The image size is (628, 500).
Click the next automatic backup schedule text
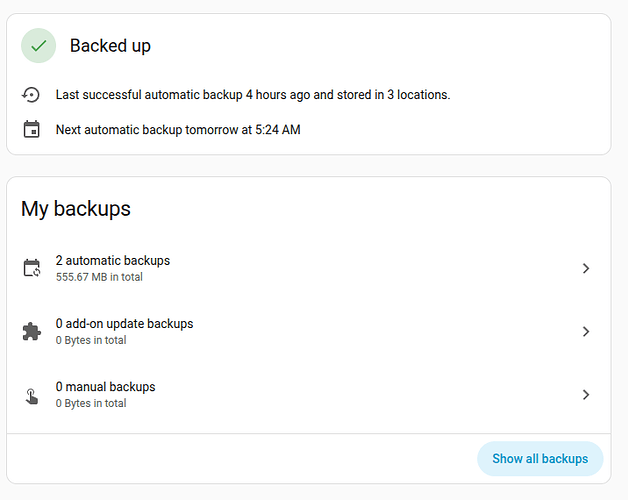click(x=178, y=129)
